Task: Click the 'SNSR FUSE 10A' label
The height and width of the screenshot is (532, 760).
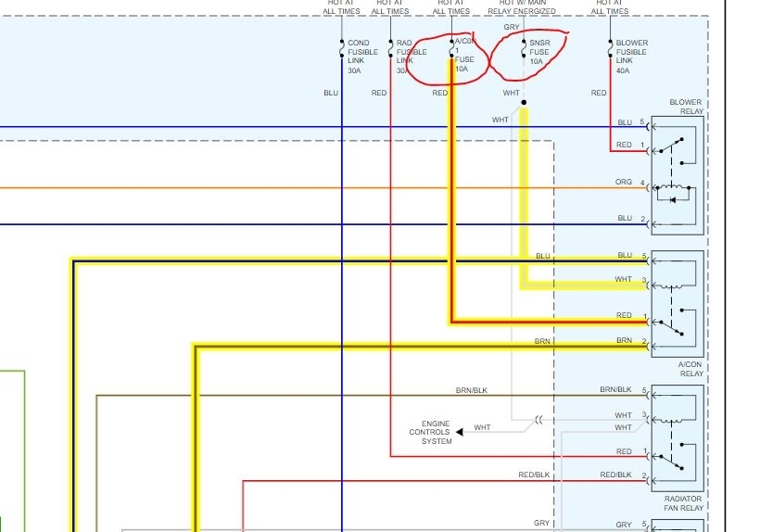Action: pyautogui.click(x=539, y=52)
